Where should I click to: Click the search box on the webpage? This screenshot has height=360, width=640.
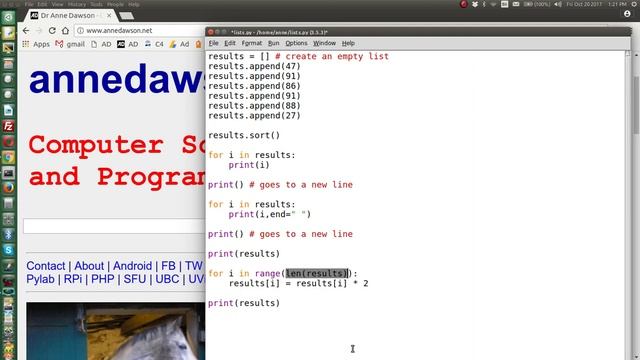pyautogui.click(x=114, y=226)
